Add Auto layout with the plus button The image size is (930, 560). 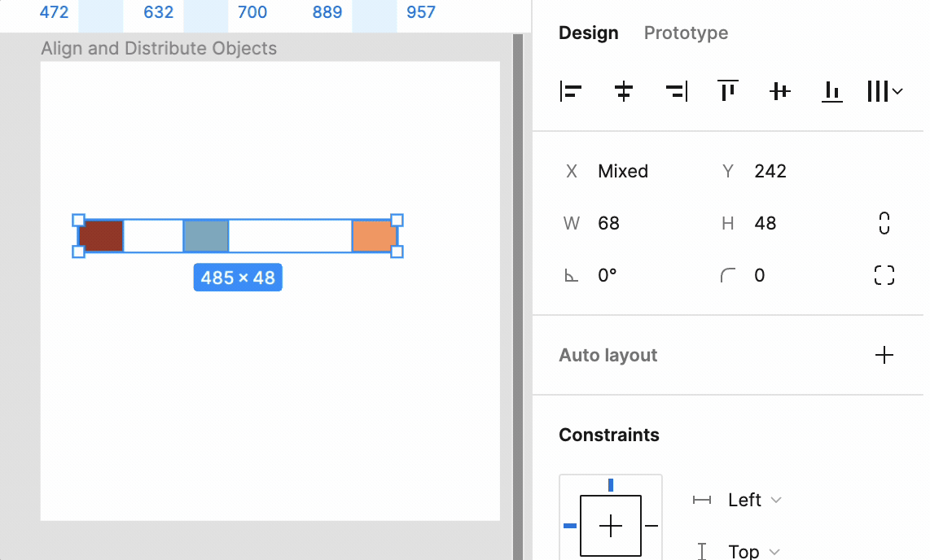[x=884, y=355]
